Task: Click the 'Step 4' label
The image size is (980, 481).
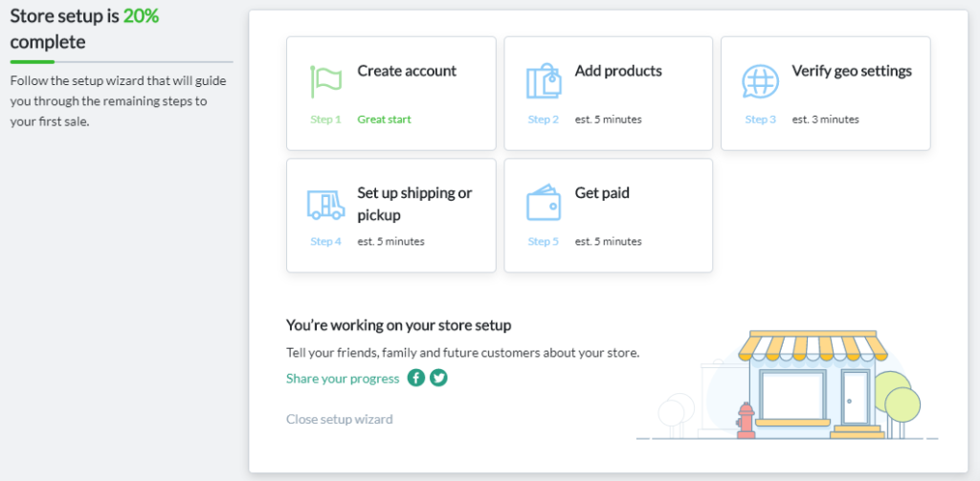Action: click(x=325, y=241)
